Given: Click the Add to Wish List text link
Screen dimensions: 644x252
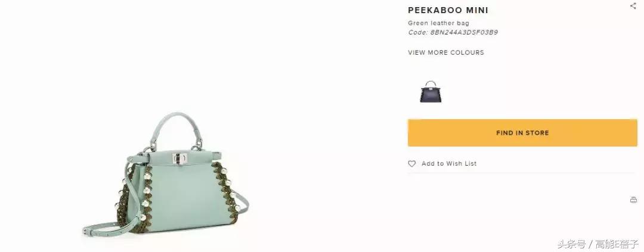Looking at the screenshot, I should [x=449, y=163].
